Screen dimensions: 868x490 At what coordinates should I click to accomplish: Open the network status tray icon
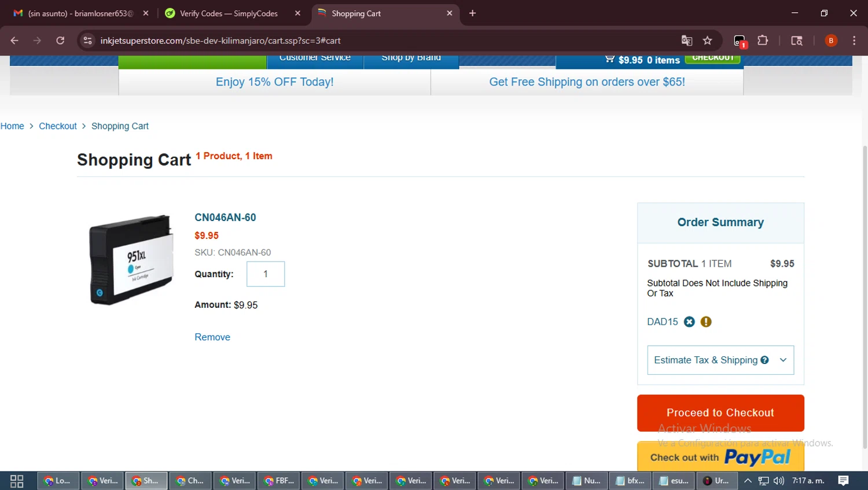point(764,481)
